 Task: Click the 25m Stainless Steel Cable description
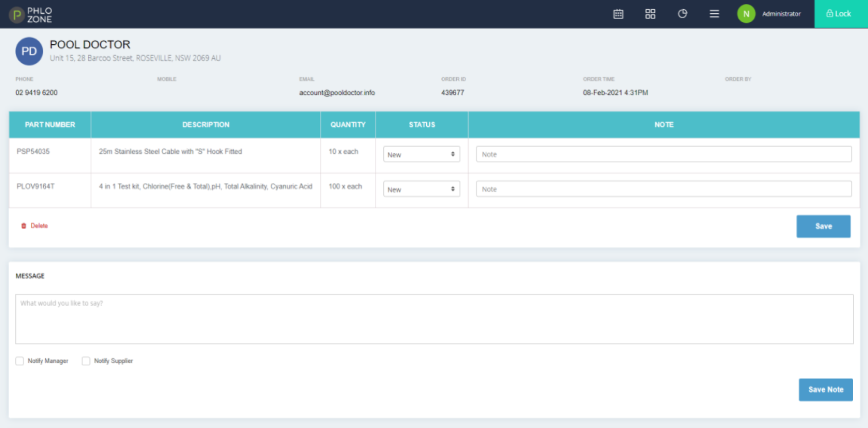click(170, 151)
